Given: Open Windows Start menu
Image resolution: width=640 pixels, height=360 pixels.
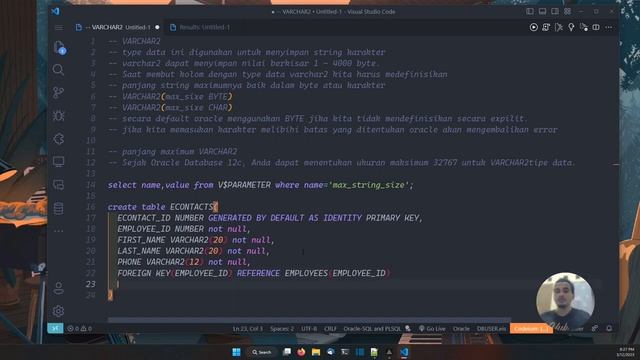Looking at the screenshot, I should coord(236,352).
